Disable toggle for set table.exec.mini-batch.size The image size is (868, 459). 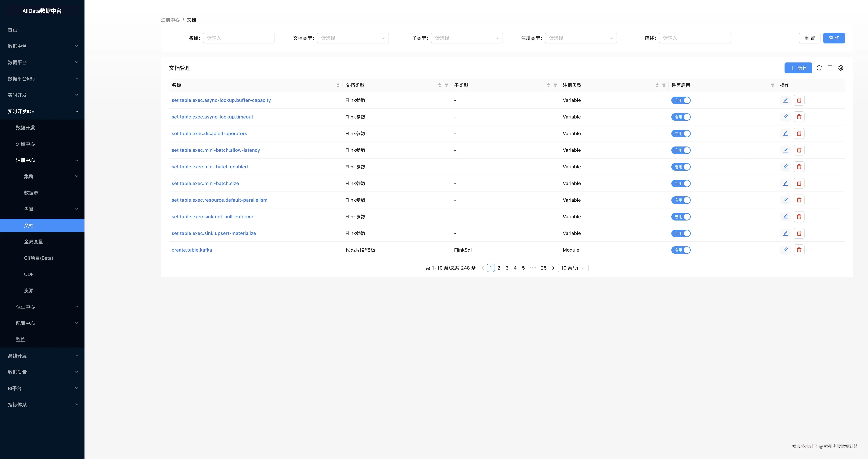(681, 184)
